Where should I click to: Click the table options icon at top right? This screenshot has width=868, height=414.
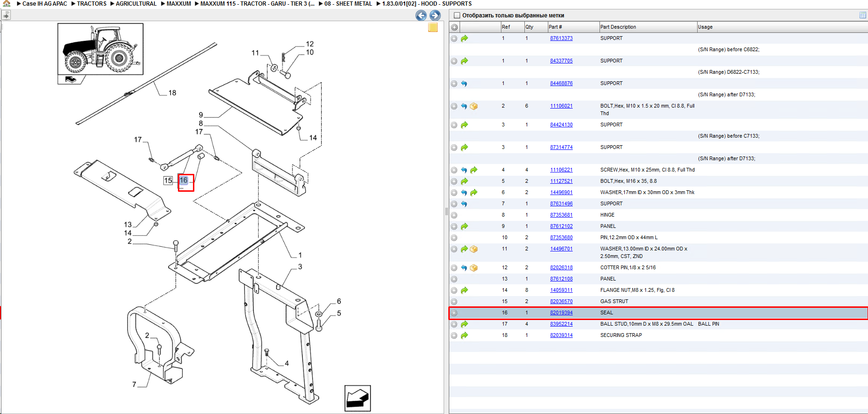[x=863, y=15]
